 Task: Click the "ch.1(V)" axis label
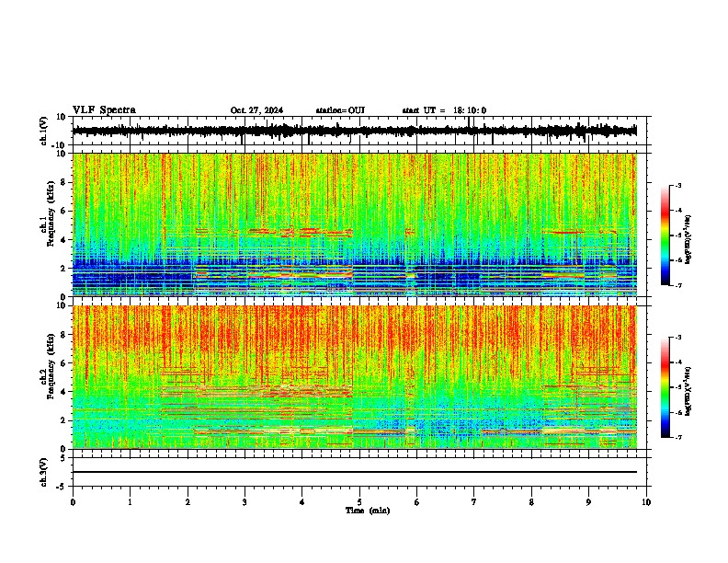tap(44, 131)
